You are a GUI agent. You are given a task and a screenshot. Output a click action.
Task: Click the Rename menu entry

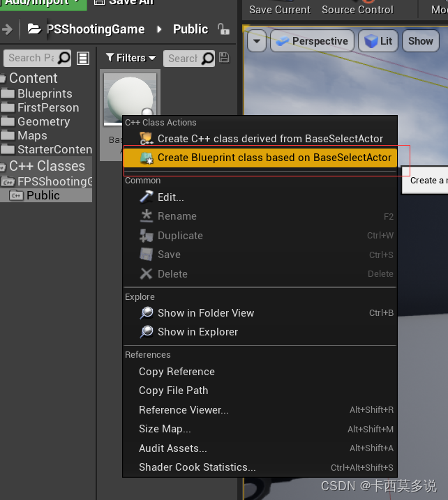coord(260,216)
